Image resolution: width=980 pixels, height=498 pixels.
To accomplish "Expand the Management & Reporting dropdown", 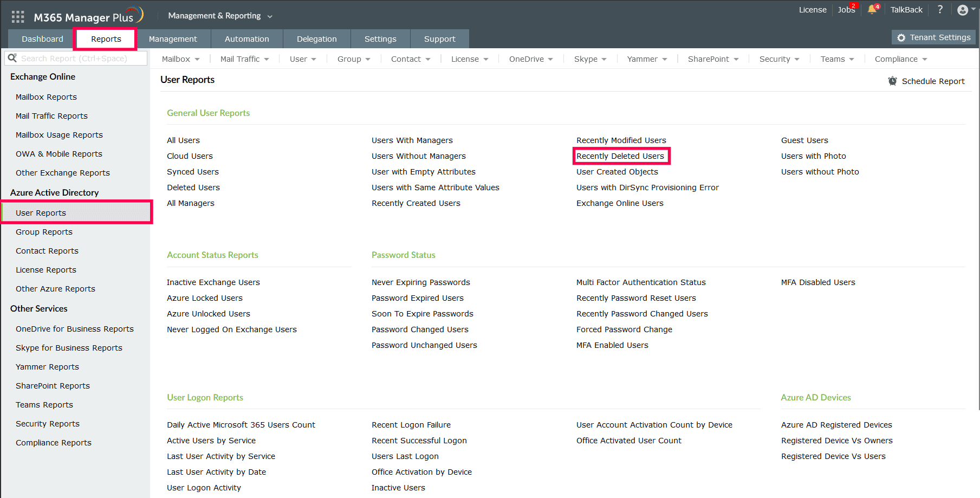I will point(220,16).
